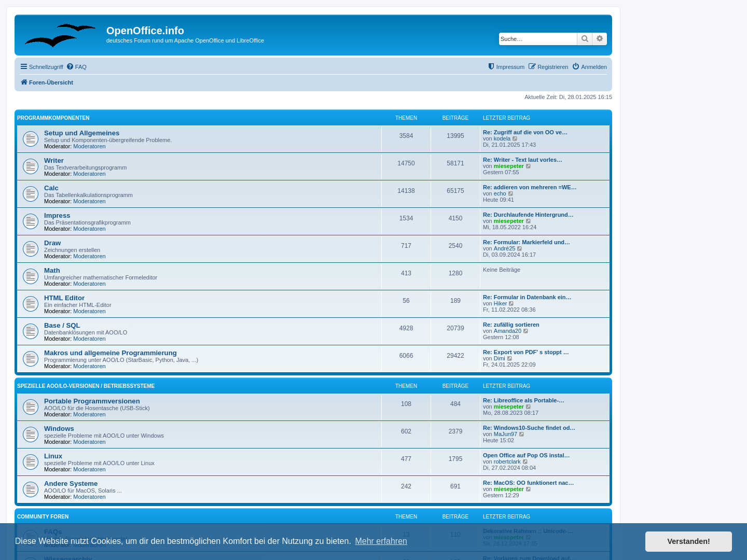Screen dimensions: 747x560
Task: Open the Calc forum
Action: (51, 188)
